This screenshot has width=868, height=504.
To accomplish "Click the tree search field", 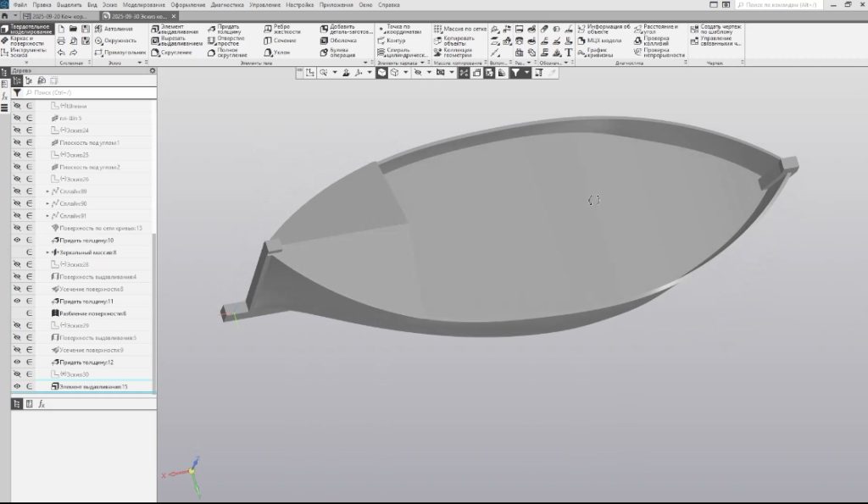I will (85, 92).
